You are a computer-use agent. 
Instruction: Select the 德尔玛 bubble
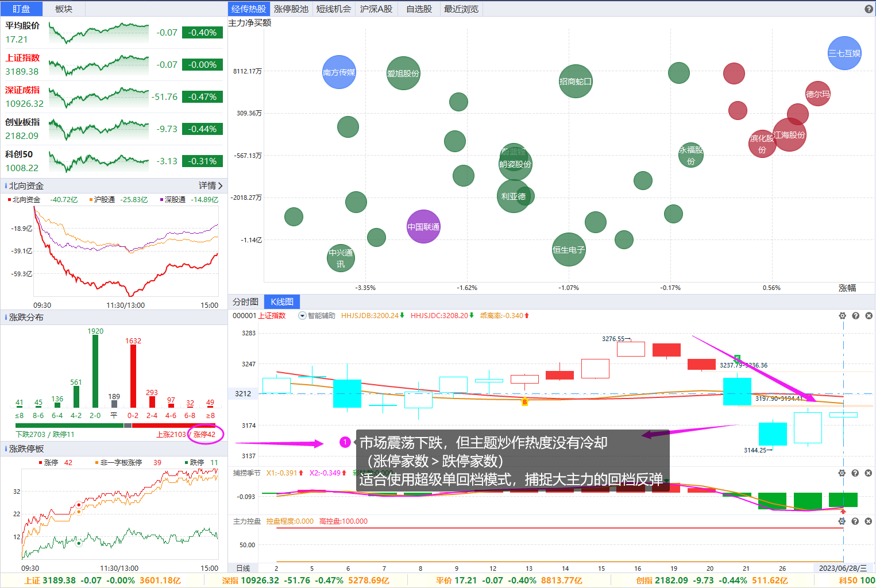click(x=818, y=94)
